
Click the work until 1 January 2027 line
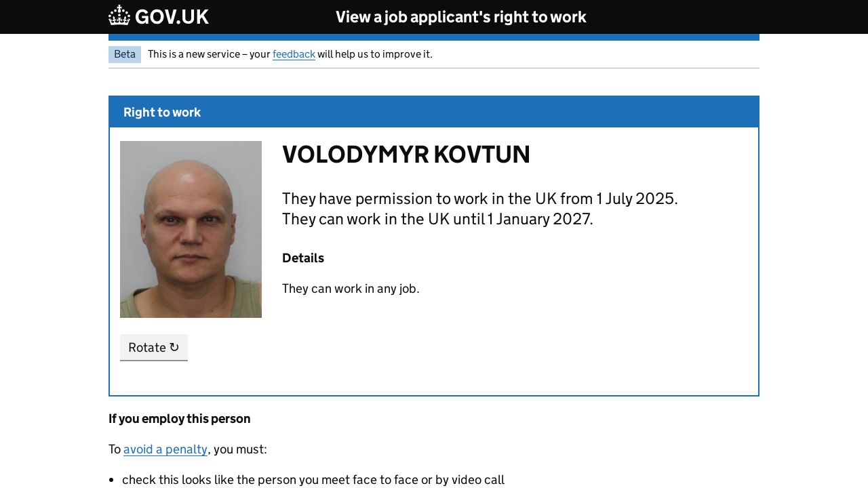(x=437, y=219)
